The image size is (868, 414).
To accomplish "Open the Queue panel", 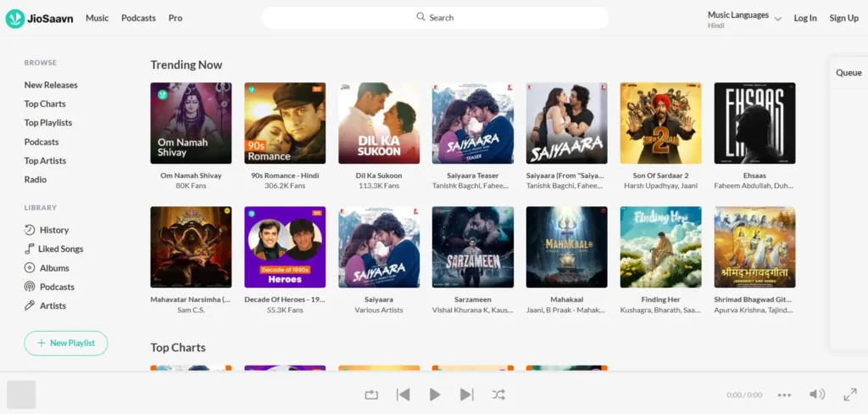I will [x=849, y=73].
